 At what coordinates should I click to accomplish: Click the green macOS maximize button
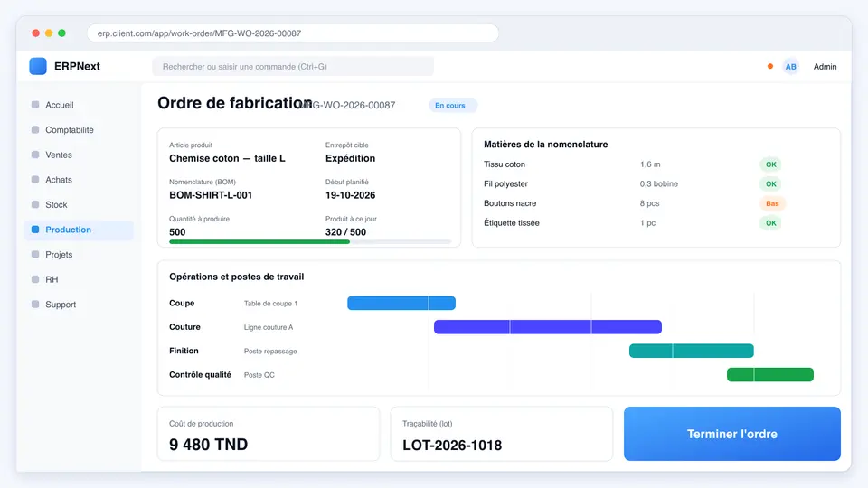[x=62, y=33]
